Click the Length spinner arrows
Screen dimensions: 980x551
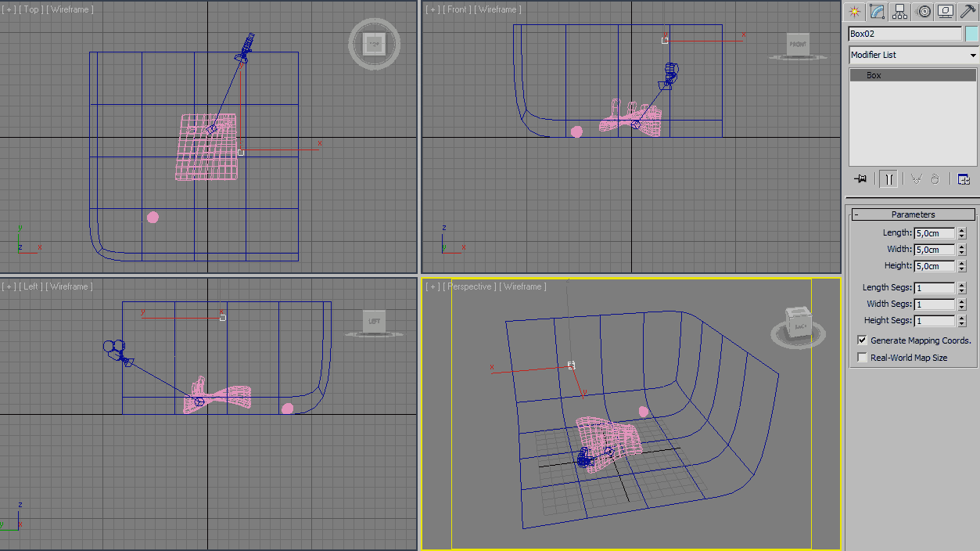click(961, 233)
